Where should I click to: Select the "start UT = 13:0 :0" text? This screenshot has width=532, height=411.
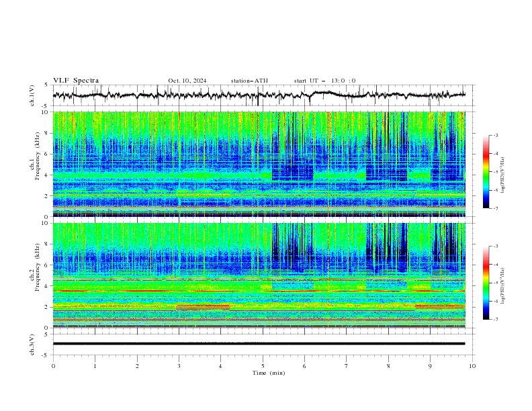324,81
